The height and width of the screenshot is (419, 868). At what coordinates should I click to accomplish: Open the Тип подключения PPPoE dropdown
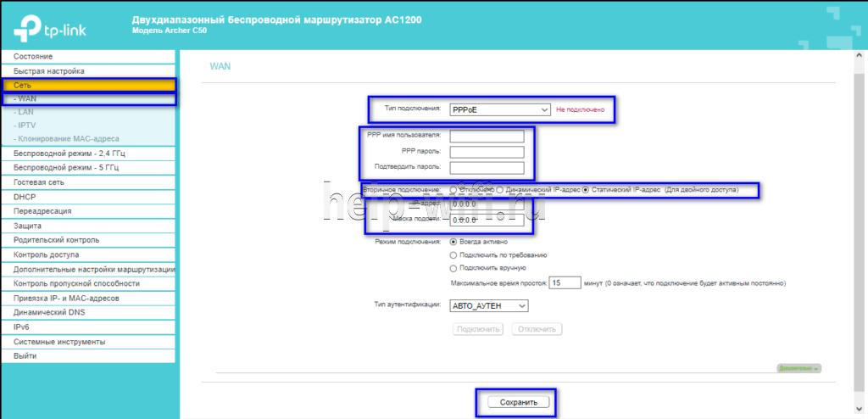[x=500, y=109]
